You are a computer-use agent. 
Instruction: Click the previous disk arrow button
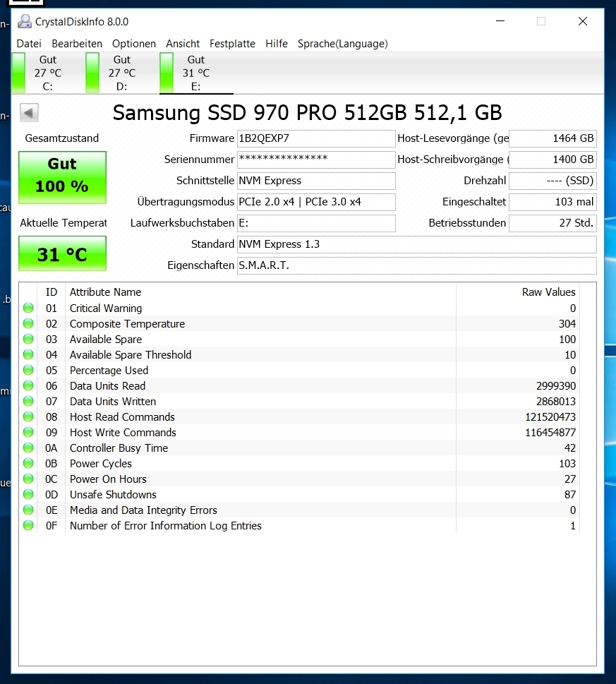(29, 113)
